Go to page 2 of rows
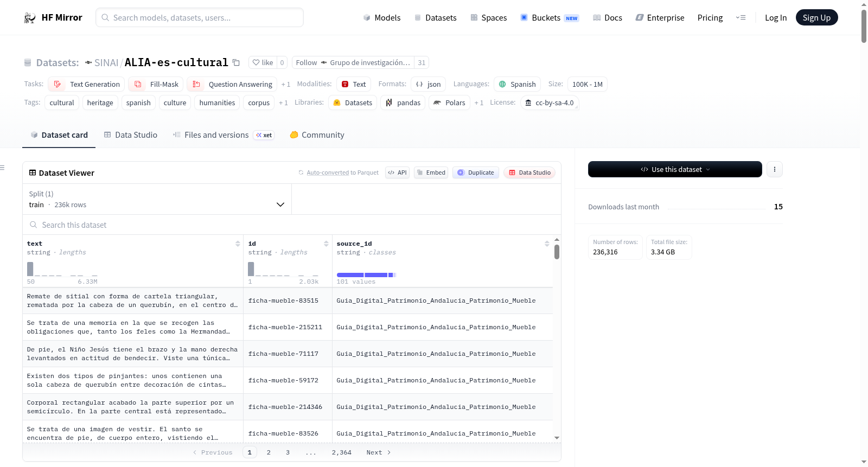This screenshot has width=868, height=467. pos(269,452)
